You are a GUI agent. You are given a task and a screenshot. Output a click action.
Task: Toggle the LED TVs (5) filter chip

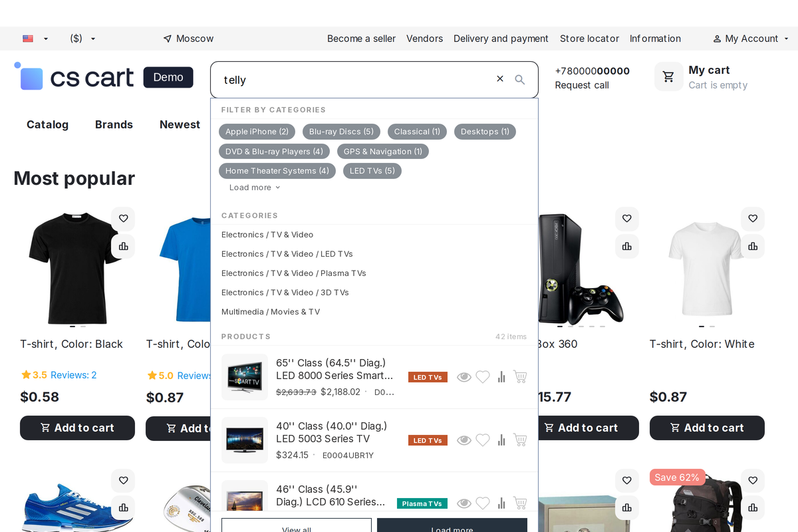coord(372,171)
